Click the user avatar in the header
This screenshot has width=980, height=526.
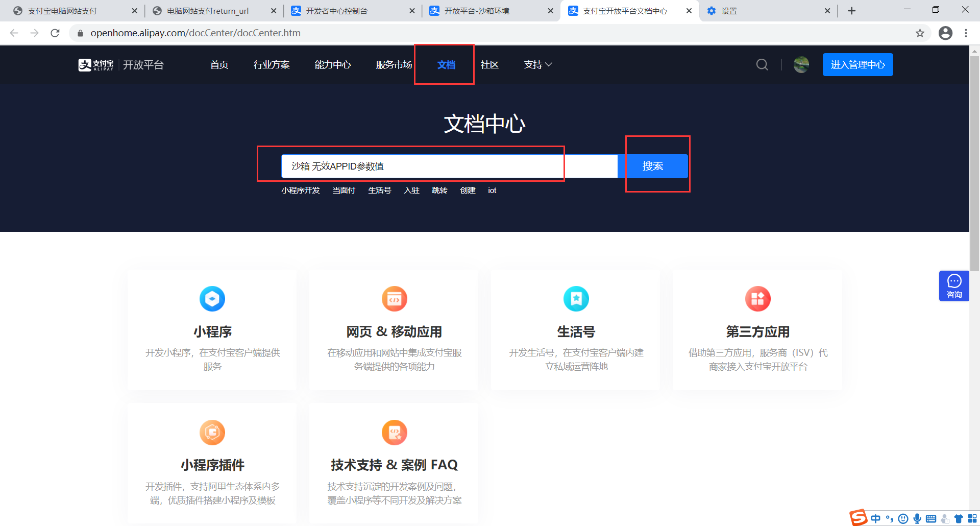pyautogui.click(x=801, y=64)
